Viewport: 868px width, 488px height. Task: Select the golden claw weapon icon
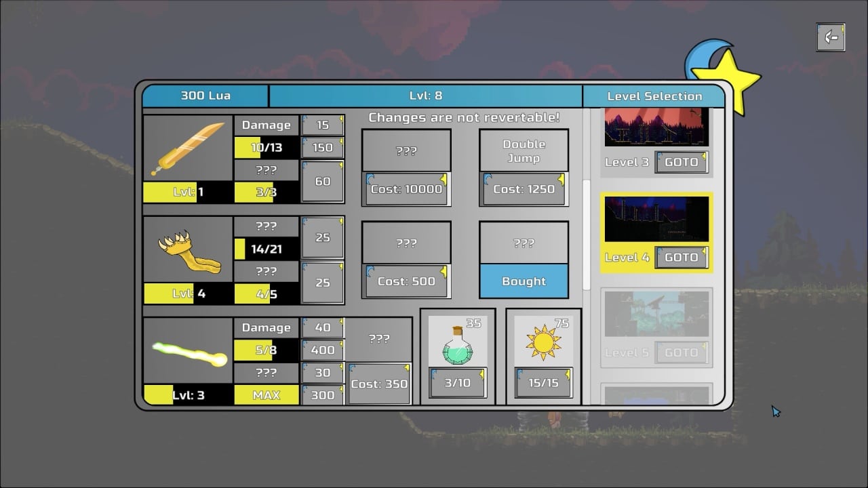[x=188, y=249]
